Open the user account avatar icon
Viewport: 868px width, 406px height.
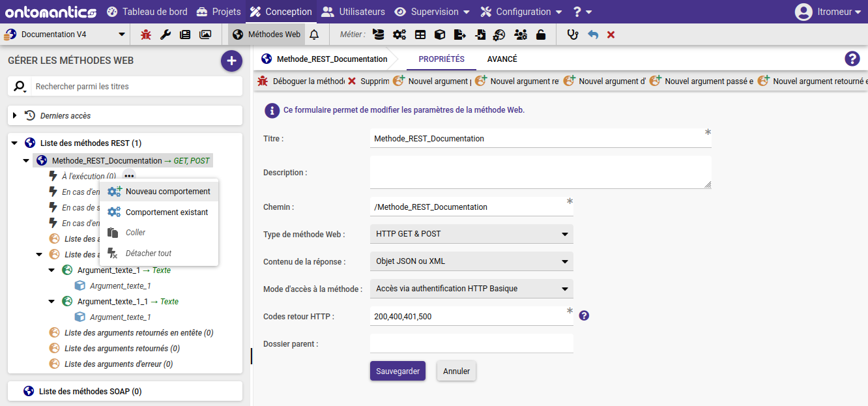[x=804, y=12]
